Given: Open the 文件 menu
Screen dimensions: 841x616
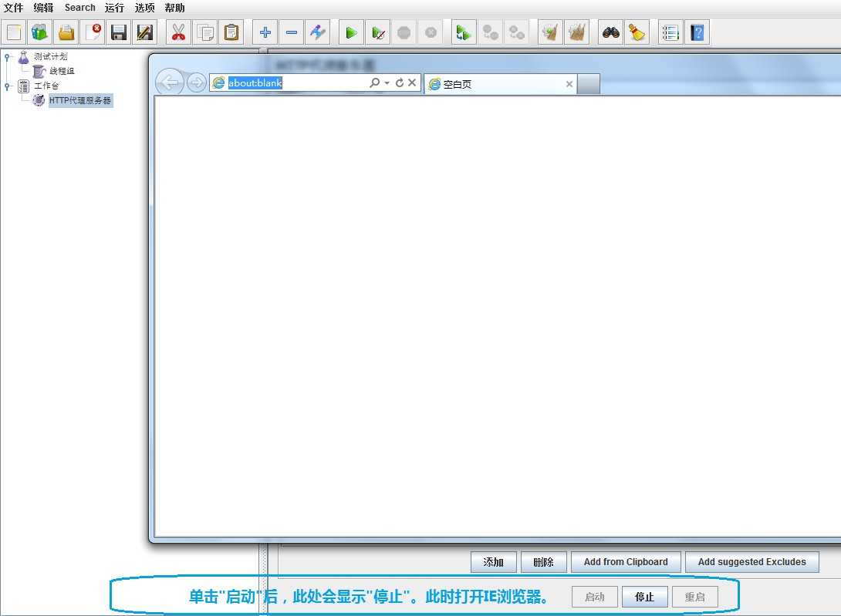Looking at the screenshot, I should [13, 8].
